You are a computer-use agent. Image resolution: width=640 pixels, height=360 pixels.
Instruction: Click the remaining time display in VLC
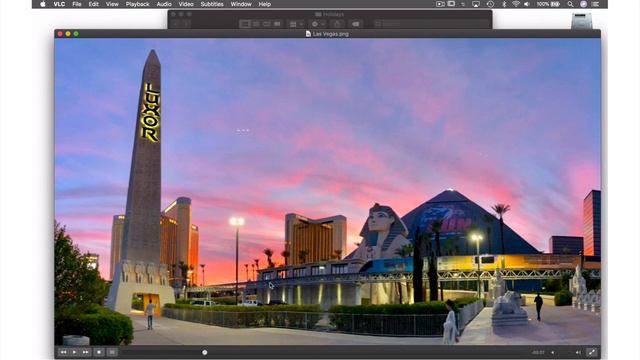(x=538, y=352)
